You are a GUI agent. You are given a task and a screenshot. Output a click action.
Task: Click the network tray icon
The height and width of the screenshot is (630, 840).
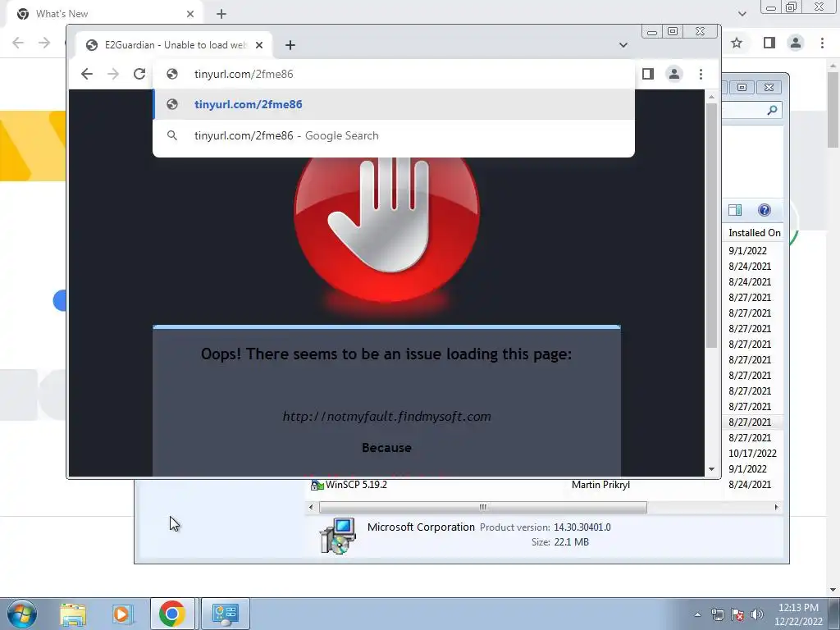[718, 614]
